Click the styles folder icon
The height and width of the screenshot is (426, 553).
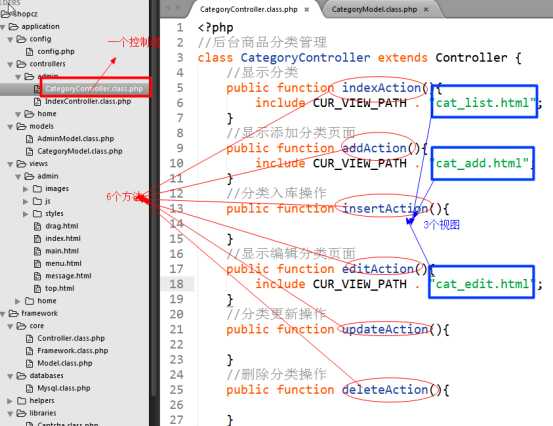pos(37,214)
